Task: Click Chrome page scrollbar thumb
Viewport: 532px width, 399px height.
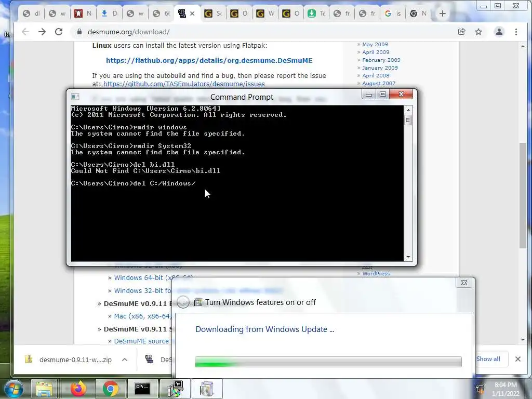Action: click(x=523, y=195)
